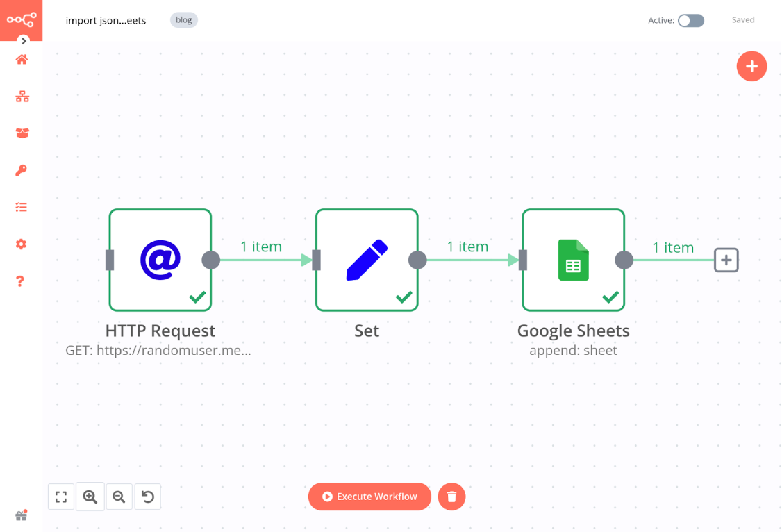This screenshot has width=782, height=532.
Task: Open Credentials using the key icon
Action: (21, 169)
